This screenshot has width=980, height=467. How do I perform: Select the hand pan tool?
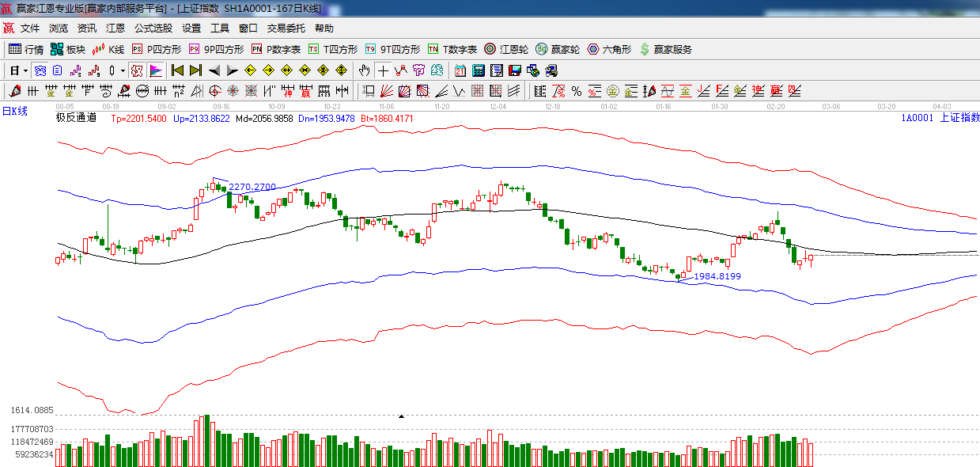coord(364,70)
